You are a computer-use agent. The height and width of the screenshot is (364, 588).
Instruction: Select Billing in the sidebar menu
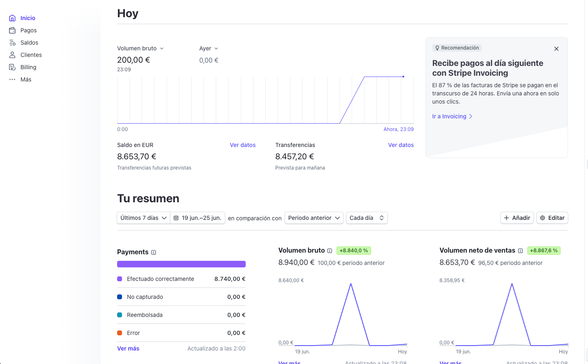tap(29, 67)
